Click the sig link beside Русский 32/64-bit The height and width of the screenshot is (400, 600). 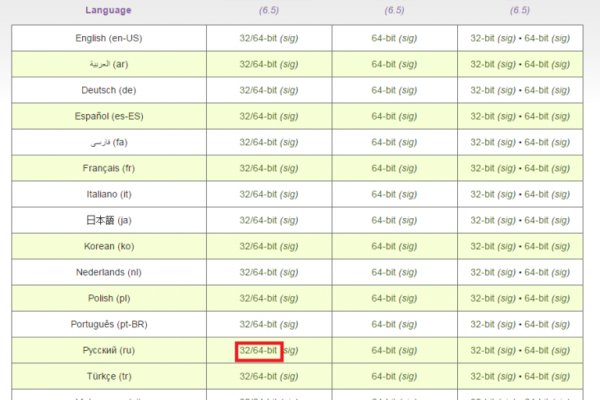(x=289, y=350)
